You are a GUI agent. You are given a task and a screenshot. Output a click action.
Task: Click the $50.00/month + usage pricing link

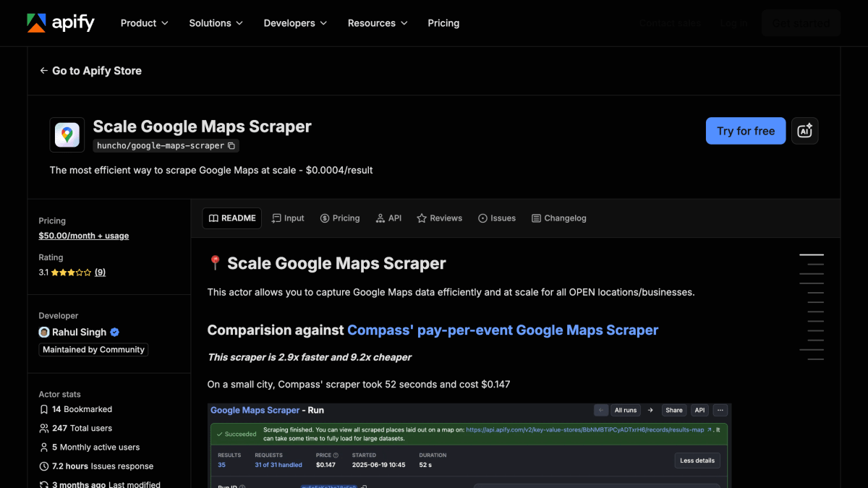(x=84, y=236)
